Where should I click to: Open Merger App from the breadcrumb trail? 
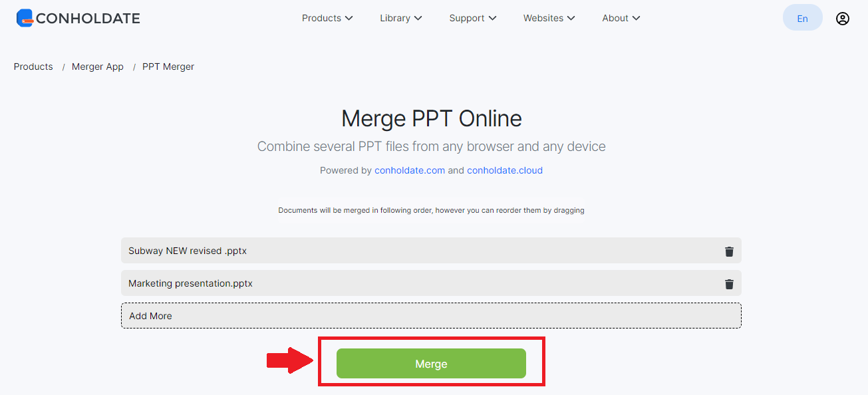[x=97, y=66]
